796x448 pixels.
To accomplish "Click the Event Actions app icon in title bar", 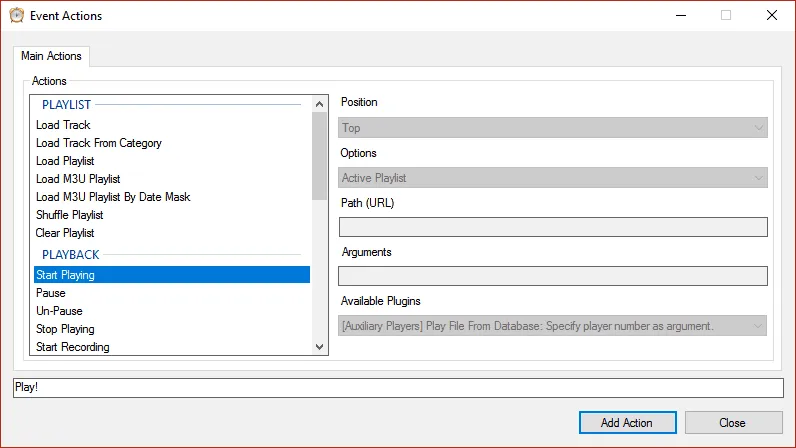I will click(17, 15).
